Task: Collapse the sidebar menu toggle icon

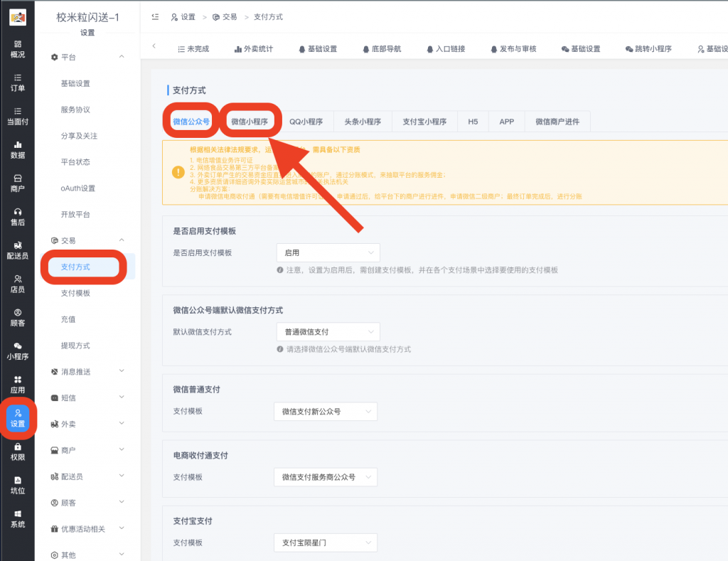Action: [155, 16]
